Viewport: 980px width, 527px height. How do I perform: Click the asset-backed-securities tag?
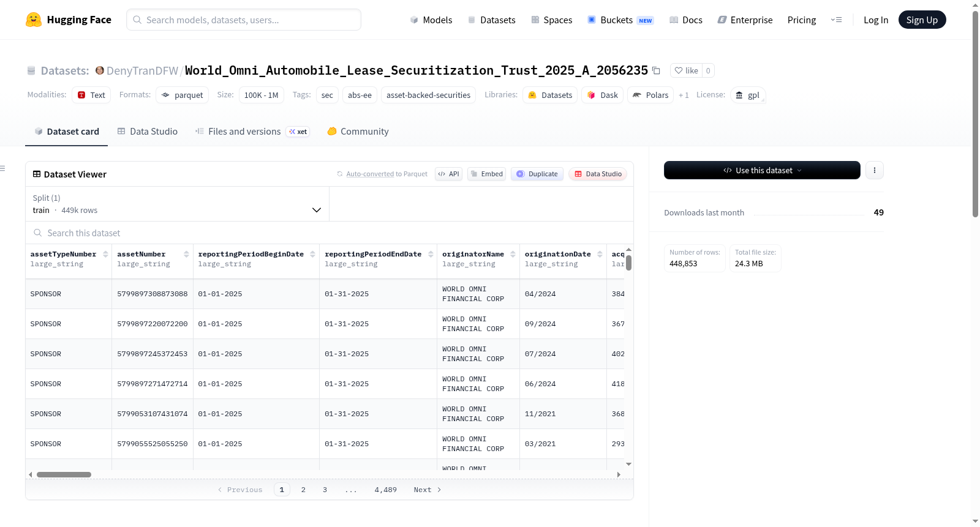click(x=428, y=95)
